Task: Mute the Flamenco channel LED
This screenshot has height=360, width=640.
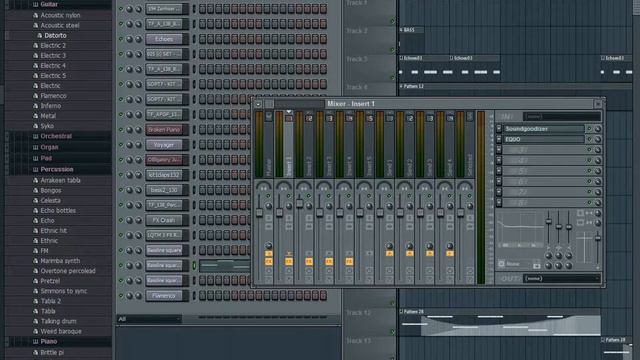Action: pos(121,296)
